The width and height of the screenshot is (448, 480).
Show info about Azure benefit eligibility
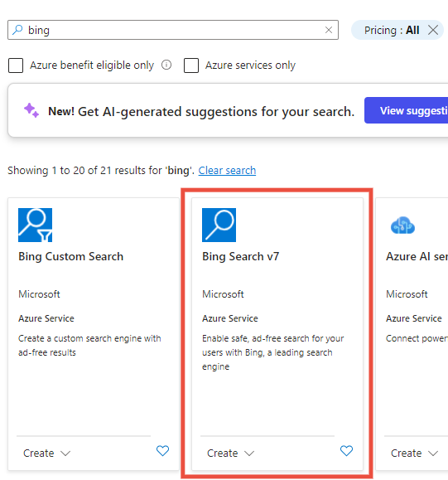click(166, 65)
